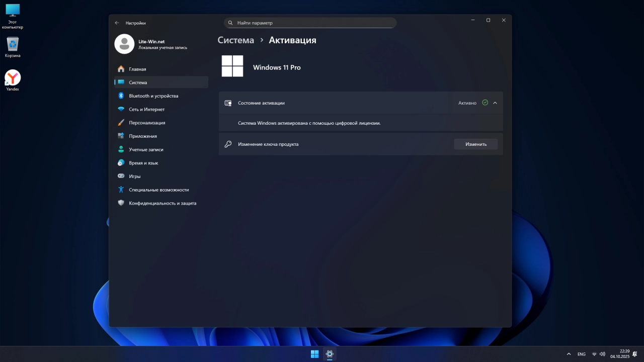
Task: Click the Игры gamepad icon
Action: click(x=121, y=176)
